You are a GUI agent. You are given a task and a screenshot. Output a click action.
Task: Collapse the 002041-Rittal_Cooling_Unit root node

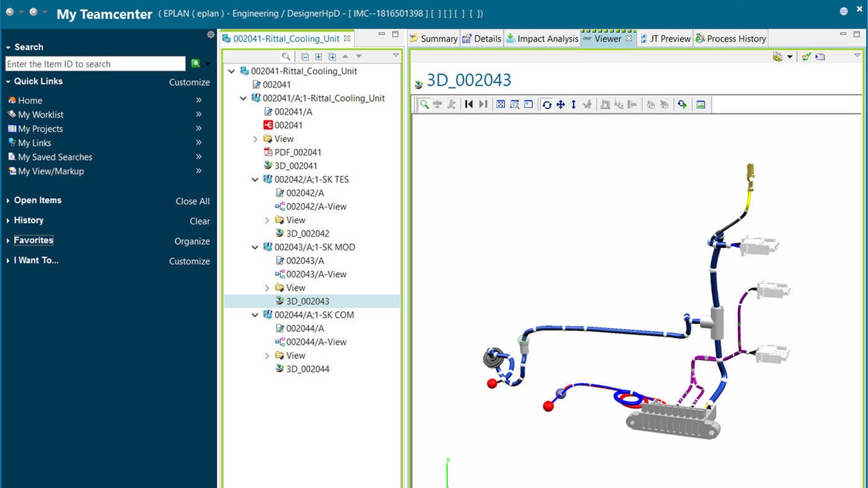232,71
